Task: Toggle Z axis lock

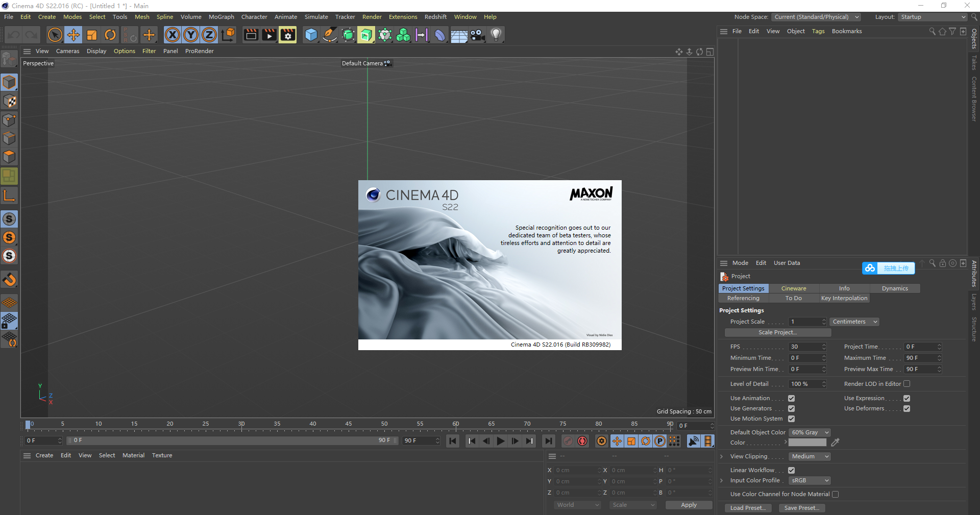Action: [x=209, y=35]
